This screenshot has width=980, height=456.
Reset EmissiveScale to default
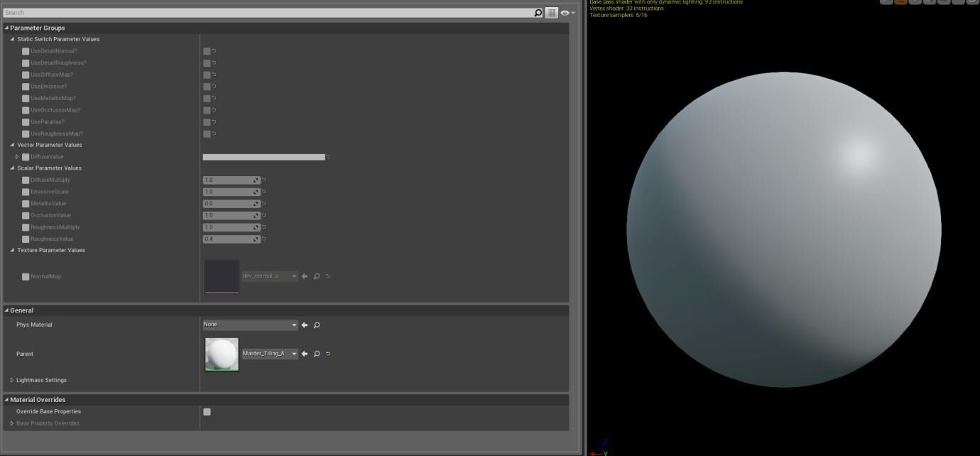263,192
